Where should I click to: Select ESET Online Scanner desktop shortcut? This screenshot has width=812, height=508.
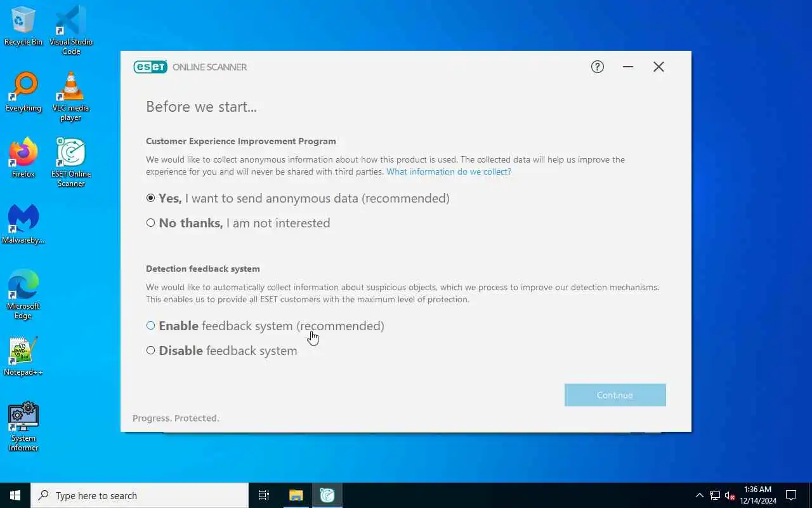coord(71,163)
